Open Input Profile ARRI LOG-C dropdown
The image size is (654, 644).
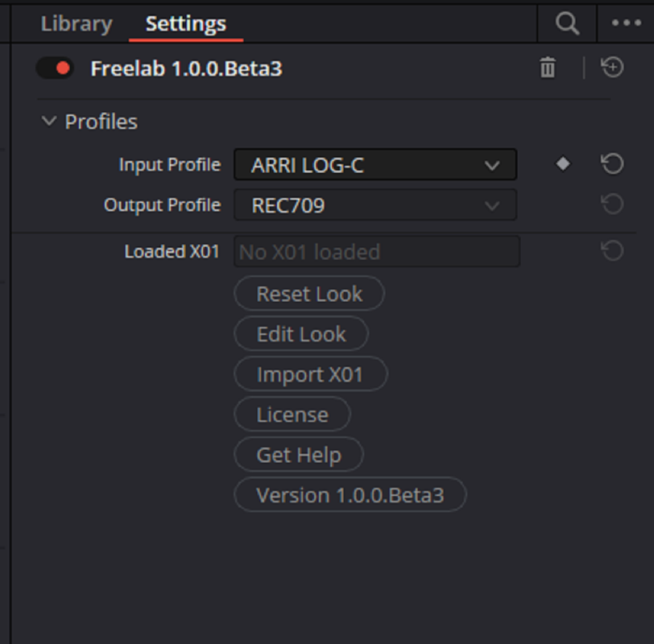click(x=375, y=165)
